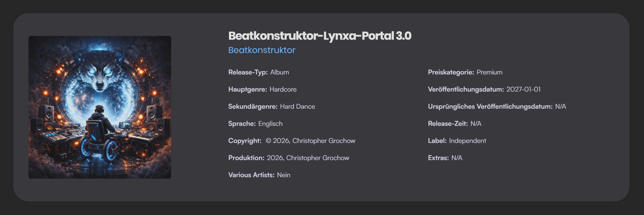This screenshot has height=215, width=644.
Task: Select the release date 2027-01-01
Action: [523, 89]
